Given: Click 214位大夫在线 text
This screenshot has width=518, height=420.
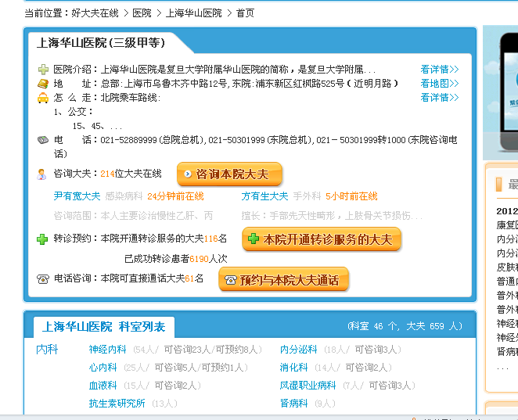Looking at the screenshot, I should click(131, 174).
